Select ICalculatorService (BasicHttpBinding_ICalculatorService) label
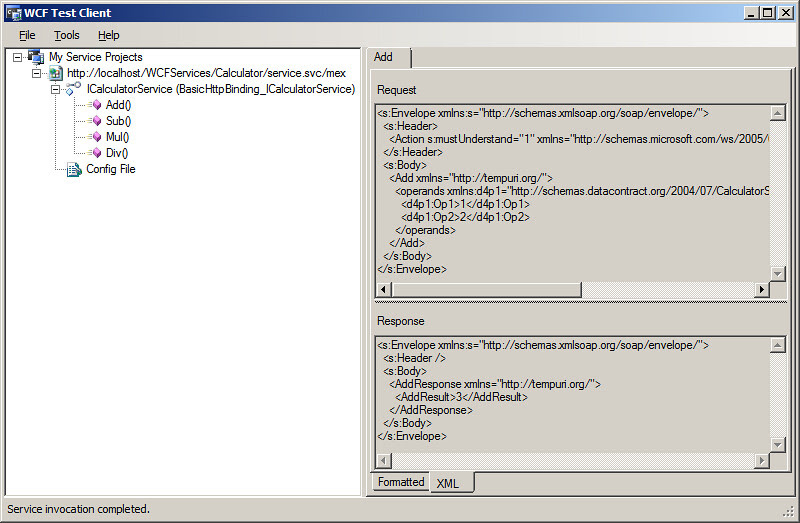The width and height of the screenshot is (800, 523). pyautogui.click(x=221, y=89)
